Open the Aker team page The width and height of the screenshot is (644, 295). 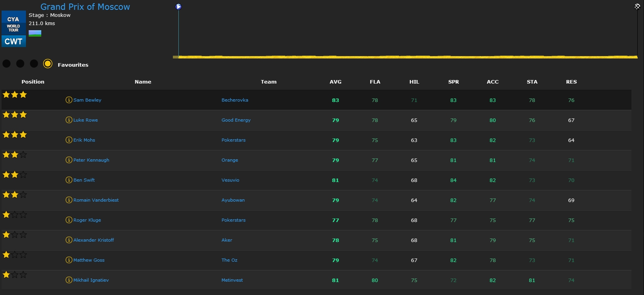pyautogui.click(x=227, y=240)
